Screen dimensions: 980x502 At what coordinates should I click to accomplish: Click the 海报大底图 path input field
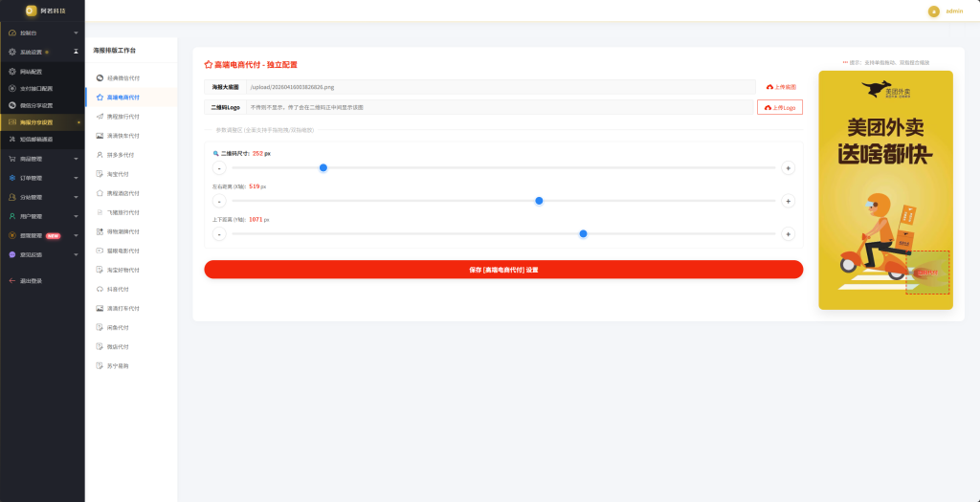(x=500, y=87)
